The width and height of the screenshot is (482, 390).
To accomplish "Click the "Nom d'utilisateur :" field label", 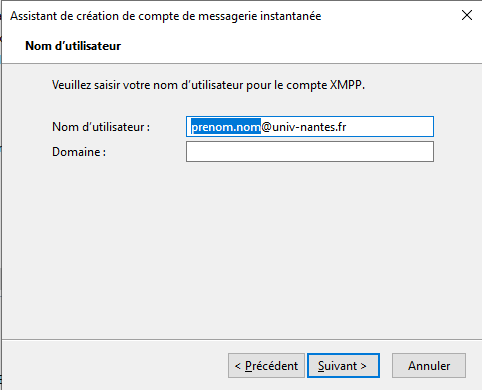I will click(101, 127).
